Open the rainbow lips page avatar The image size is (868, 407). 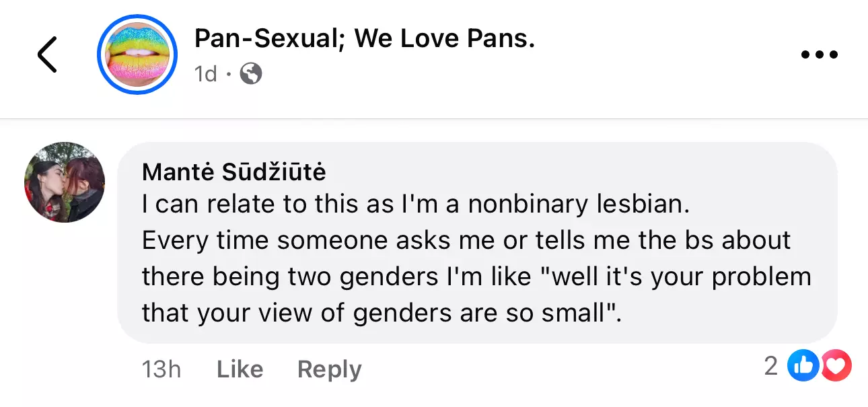click(x=137, y=53)
